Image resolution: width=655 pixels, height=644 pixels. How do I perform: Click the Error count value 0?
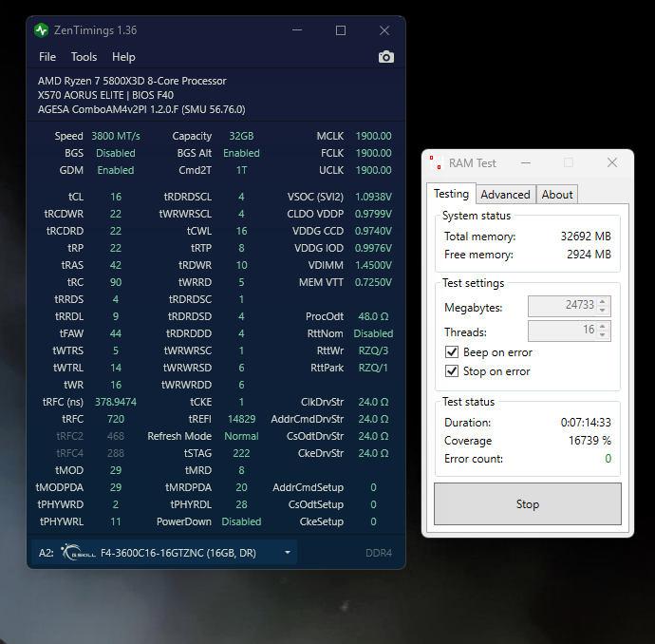click(608, 459)
